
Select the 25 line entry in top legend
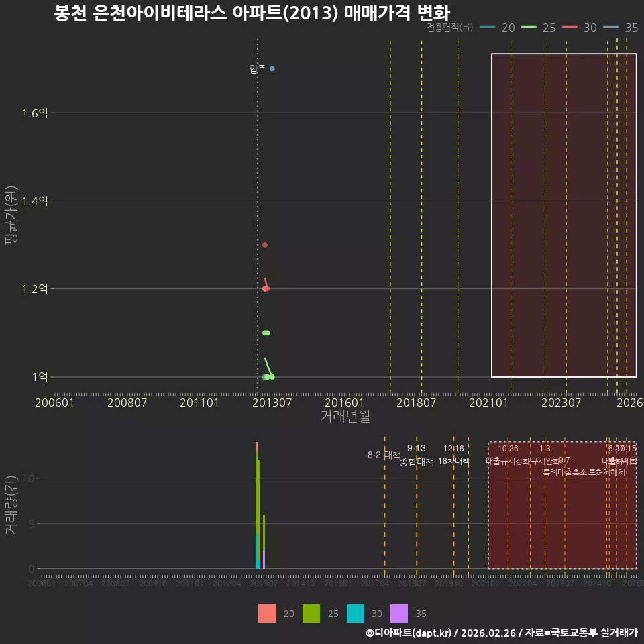pyautogui.click(x=538, y=28)
